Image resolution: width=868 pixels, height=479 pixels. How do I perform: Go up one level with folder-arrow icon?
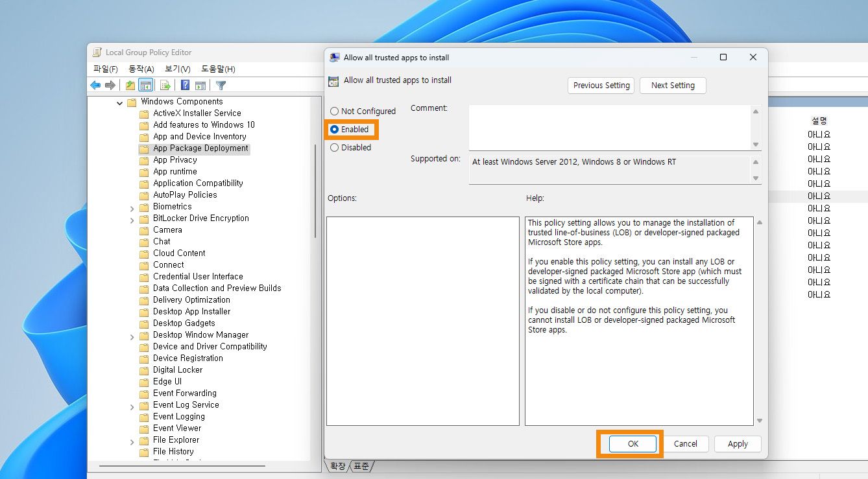(130, 85)
